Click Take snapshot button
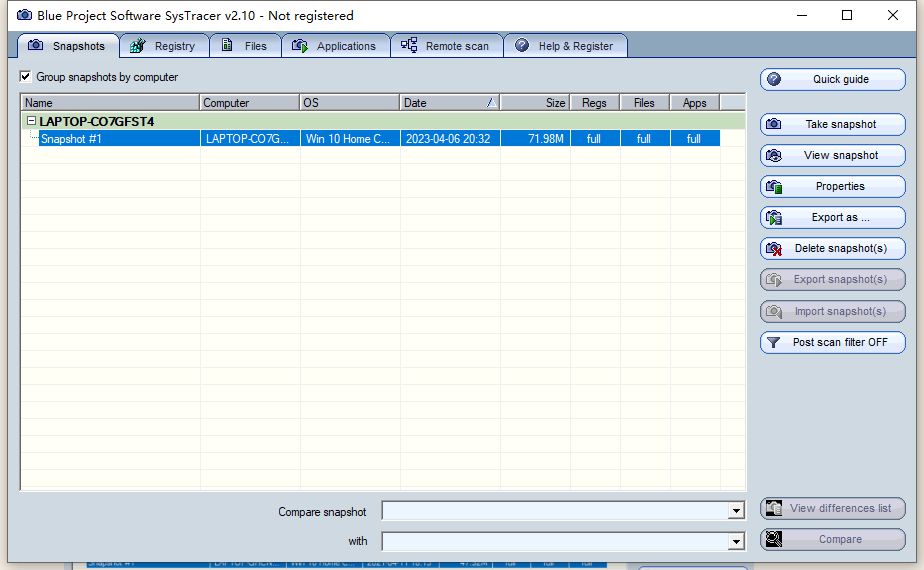This screenshot has height=570, width=924. click(833, 124)
